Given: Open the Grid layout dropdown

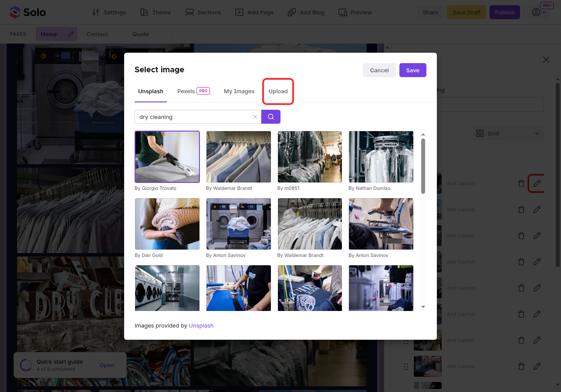Looking at the screenshot, I should (509, 133).
